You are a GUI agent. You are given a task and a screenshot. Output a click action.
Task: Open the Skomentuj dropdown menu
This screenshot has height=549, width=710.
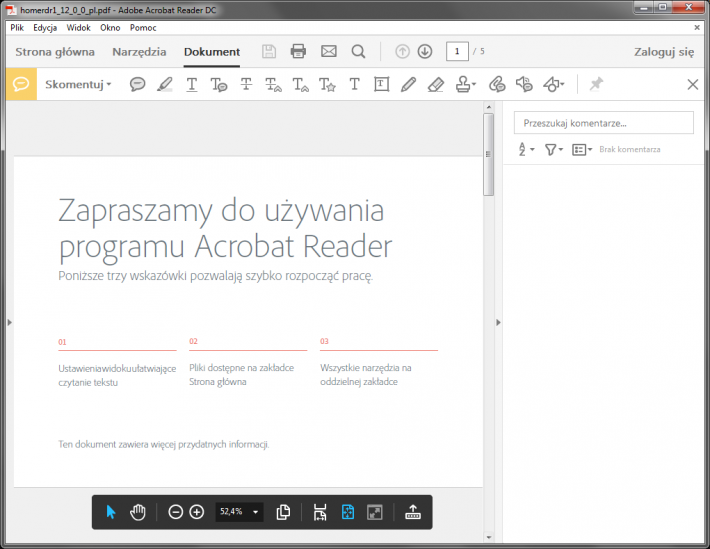(78, 84)
